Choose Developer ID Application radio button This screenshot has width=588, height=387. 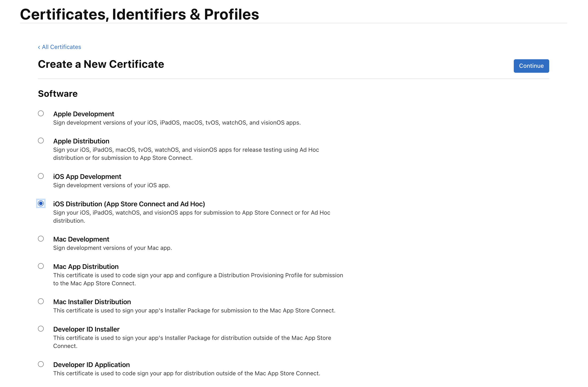click(x=41, y=364)
